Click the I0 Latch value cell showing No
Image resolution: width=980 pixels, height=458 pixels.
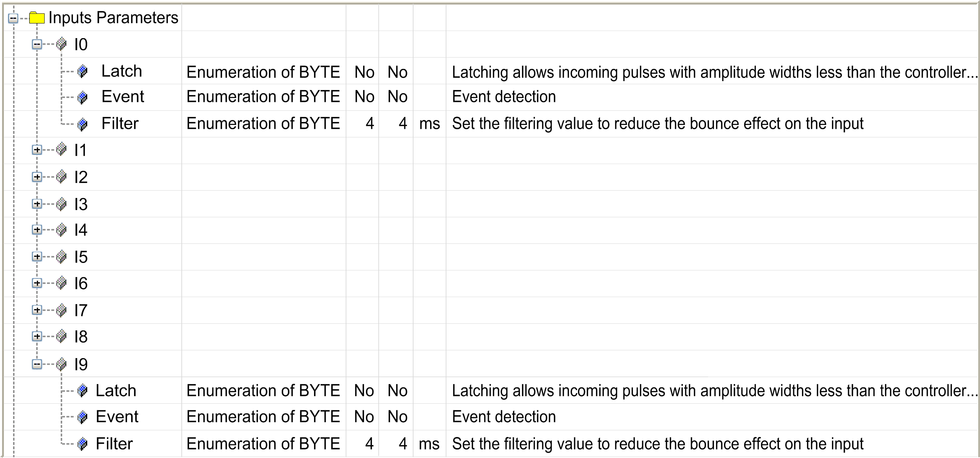tap(364, 72)
